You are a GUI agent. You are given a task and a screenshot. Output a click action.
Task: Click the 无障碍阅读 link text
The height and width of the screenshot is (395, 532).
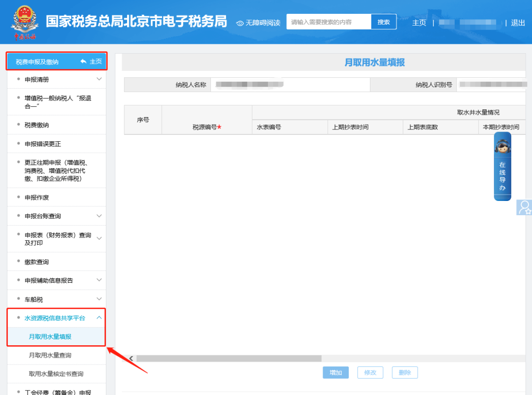click(263, 23)
